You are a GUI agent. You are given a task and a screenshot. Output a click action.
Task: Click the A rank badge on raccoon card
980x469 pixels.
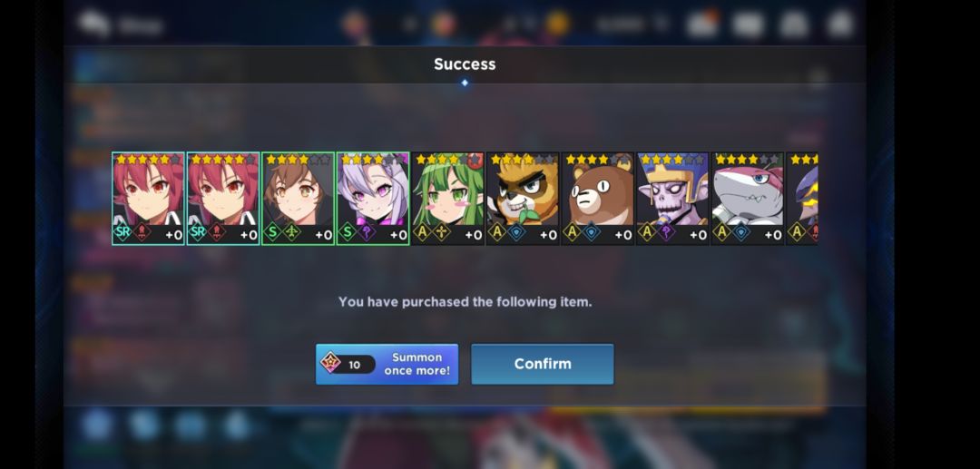point(497,233)
